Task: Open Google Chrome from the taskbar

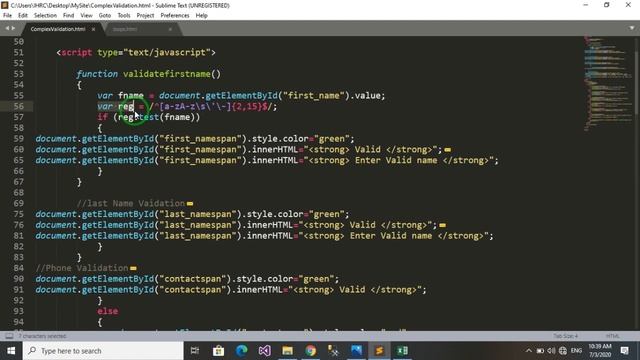Action: (x=311, y=351)
